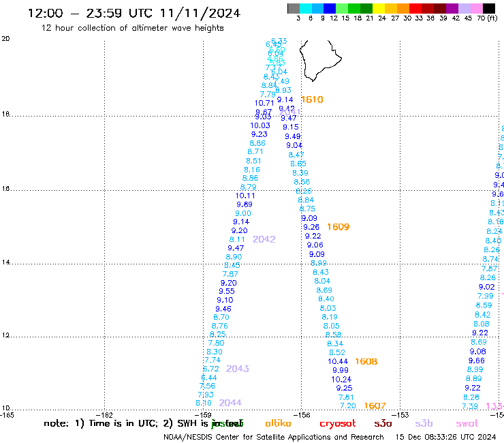Click the cyan legend swatch left of 6
The height and width of the screenshot is (443, 504).
click(x=306, y=8)
